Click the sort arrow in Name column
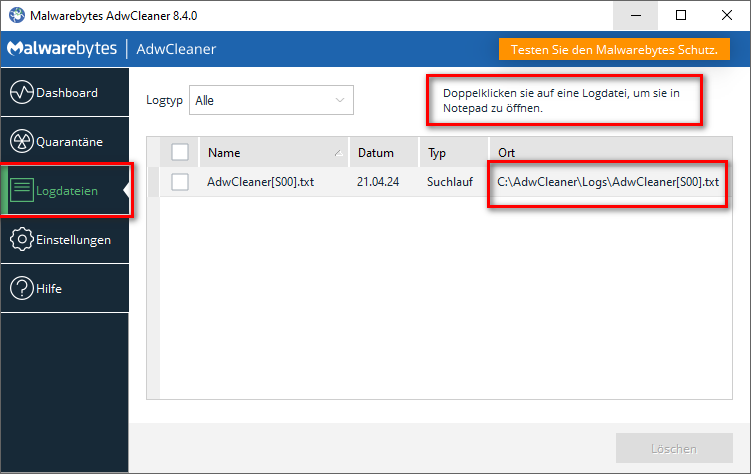Viewport: 751px width, 474px height. 338,153
